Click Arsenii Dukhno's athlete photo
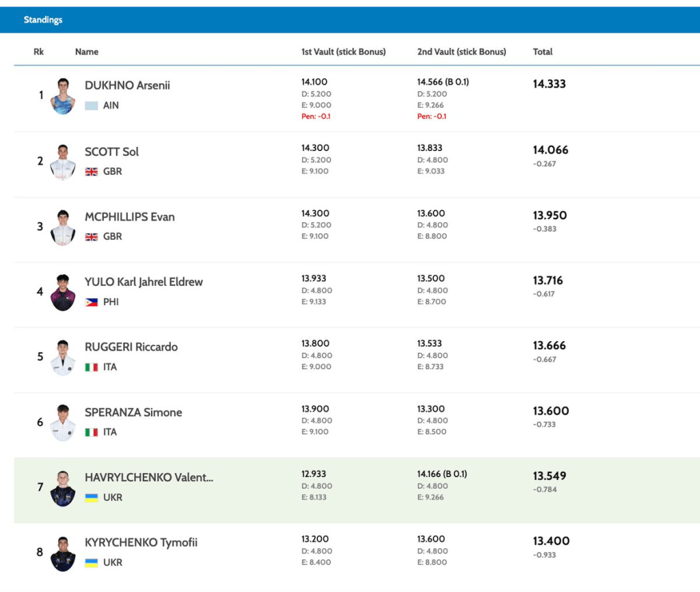This screenshot has width=700, height=592. [x=63, y=96]
